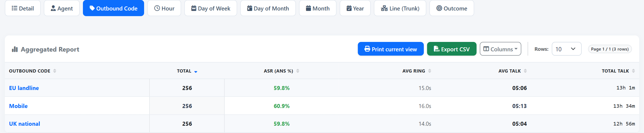Open the Year tab
Viewport: 644px width, 133px height.
tap(355, 8)
